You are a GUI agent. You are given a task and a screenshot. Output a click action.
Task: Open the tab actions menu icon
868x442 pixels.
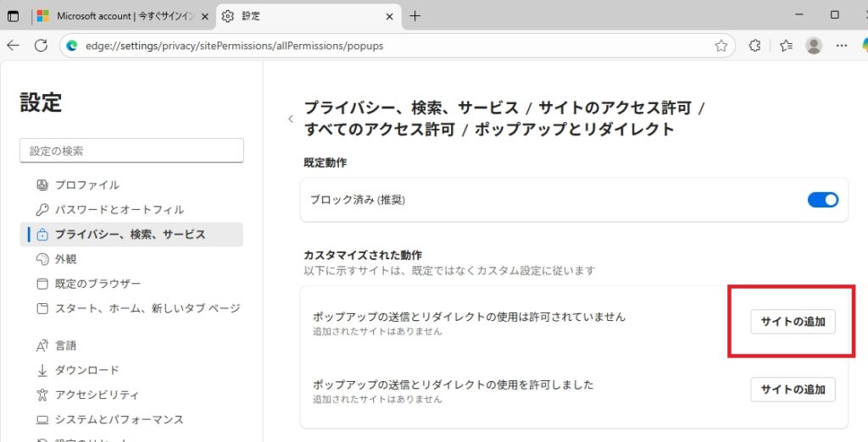14,16
